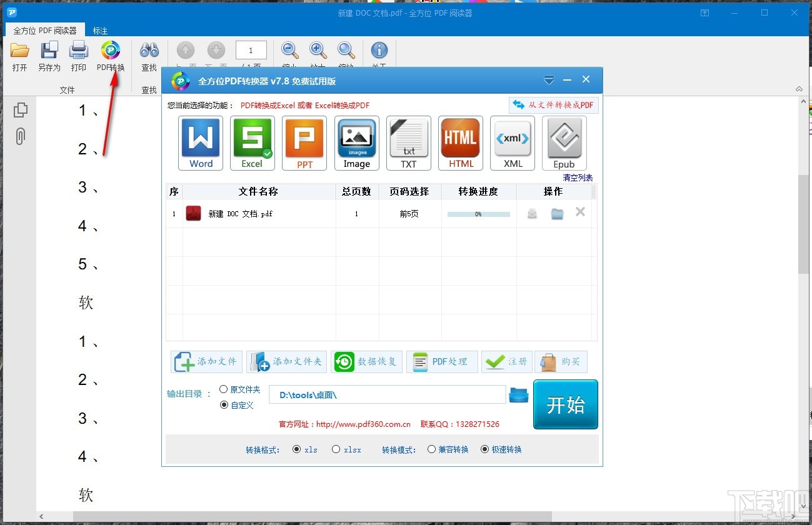
Task: Click the reader horizontal scrollbar thumb
Action: [313, 517]
